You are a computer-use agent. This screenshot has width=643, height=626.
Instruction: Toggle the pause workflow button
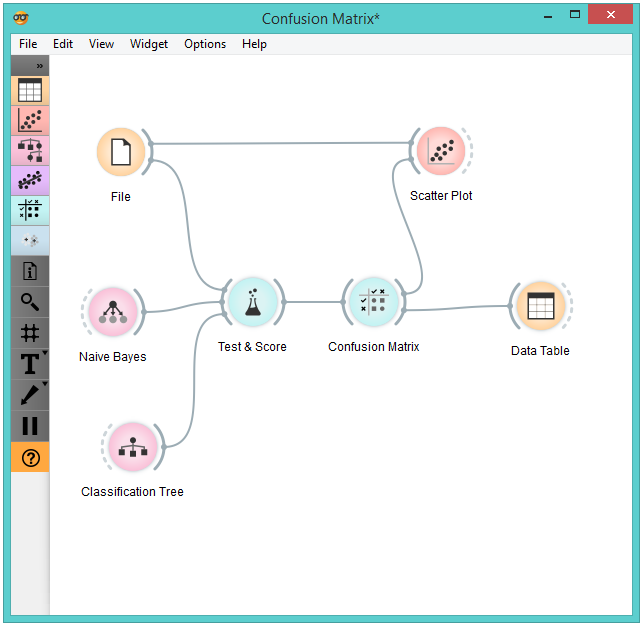coord(30,425)
